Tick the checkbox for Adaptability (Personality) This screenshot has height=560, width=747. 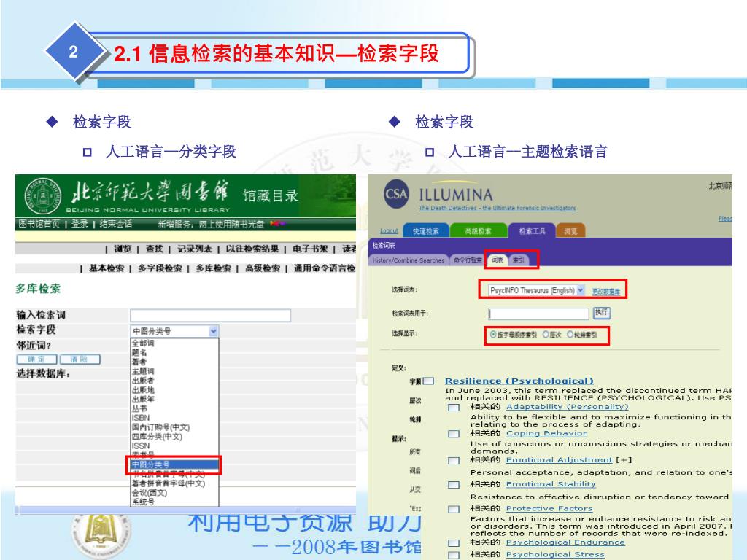tap(454, 407)
